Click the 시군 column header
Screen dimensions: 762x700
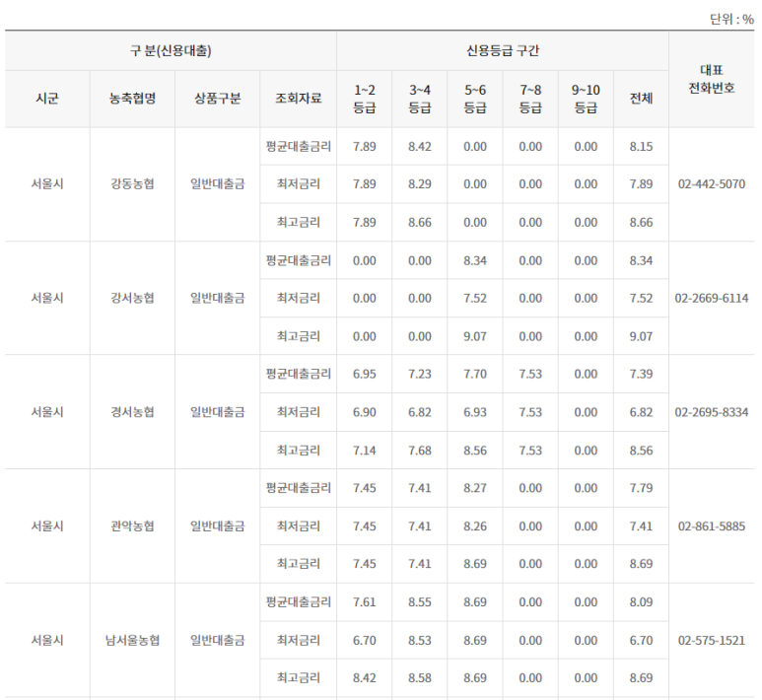click(47, 99)
